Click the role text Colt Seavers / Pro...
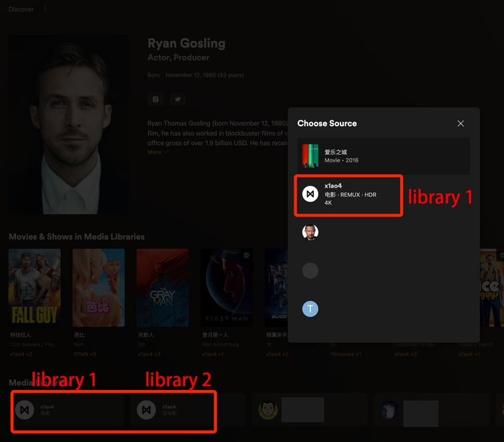Screen dimensions: 504x442 tap(34, 345)
